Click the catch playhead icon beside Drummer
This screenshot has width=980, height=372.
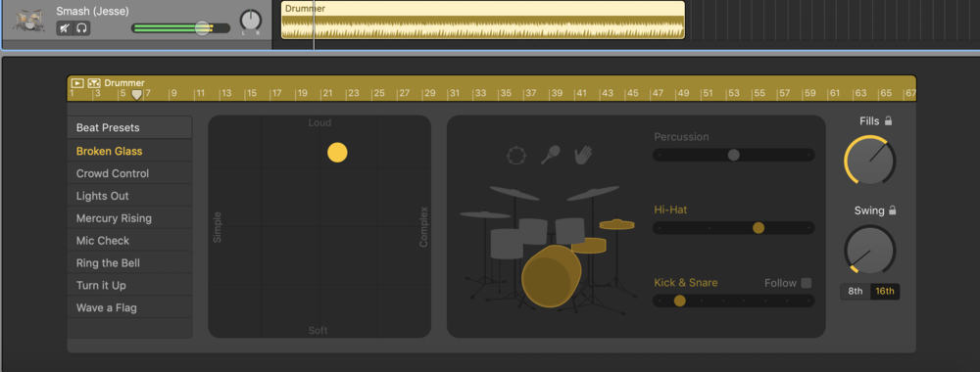point(94,82)
